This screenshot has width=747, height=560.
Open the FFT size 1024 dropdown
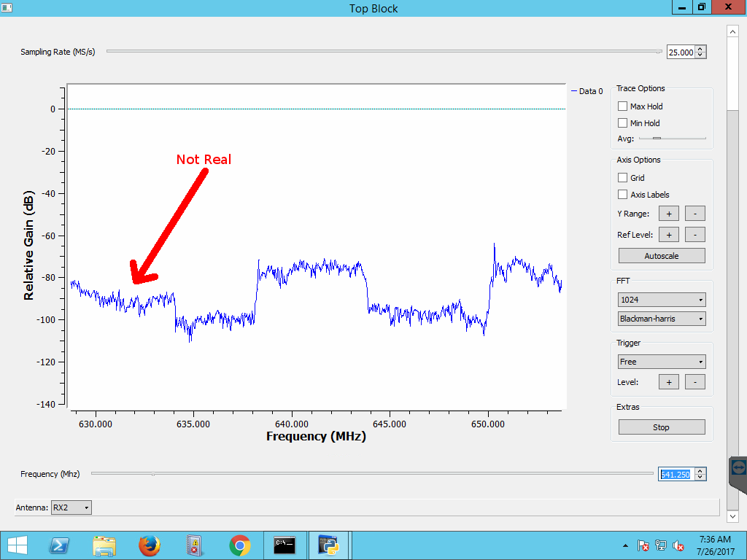pos(661,300)
